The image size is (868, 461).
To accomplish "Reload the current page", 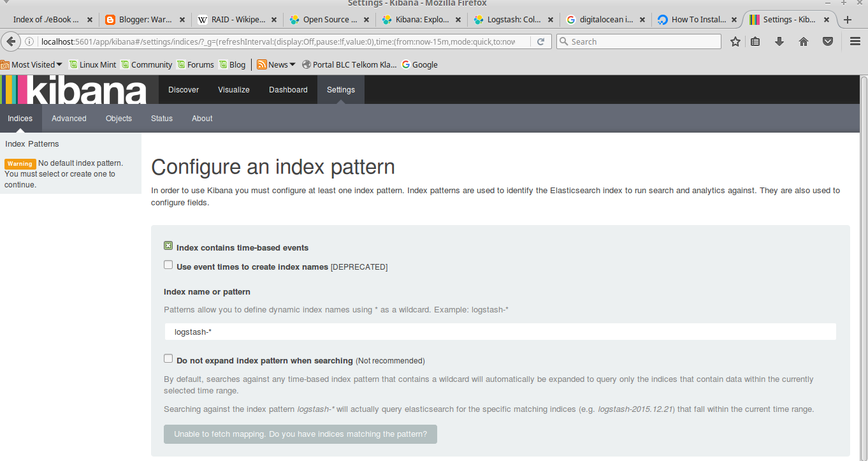I will 540,41.
